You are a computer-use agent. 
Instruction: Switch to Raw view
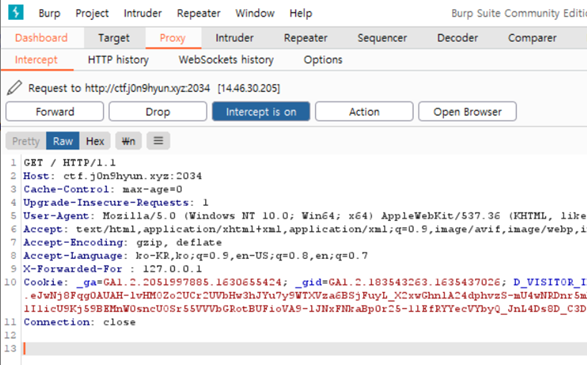click(x=63, y=141)
